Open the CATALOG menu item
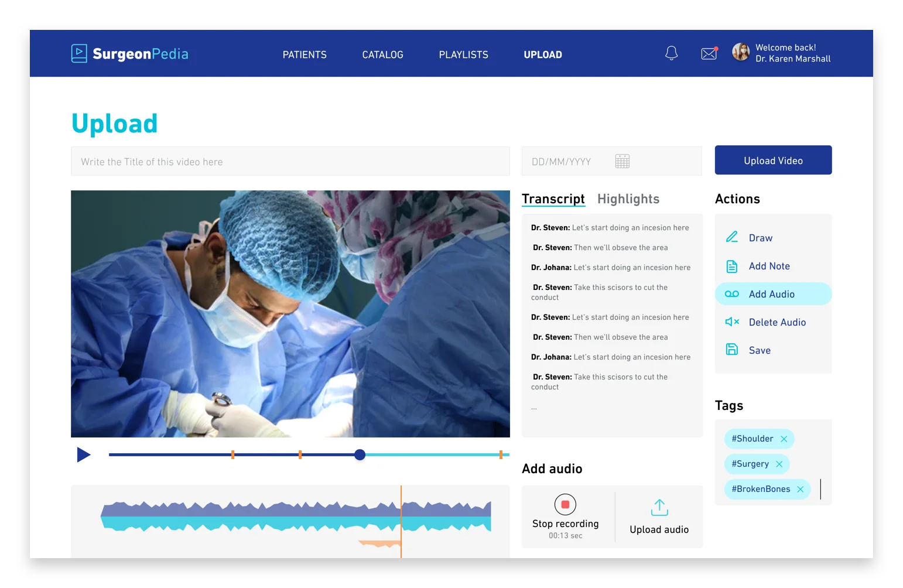 382,54
